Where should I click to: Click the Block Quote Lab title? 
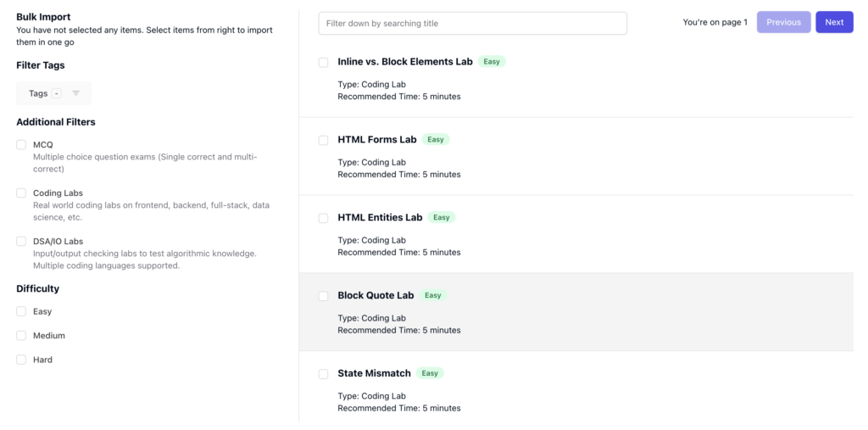tap(376, 295)
